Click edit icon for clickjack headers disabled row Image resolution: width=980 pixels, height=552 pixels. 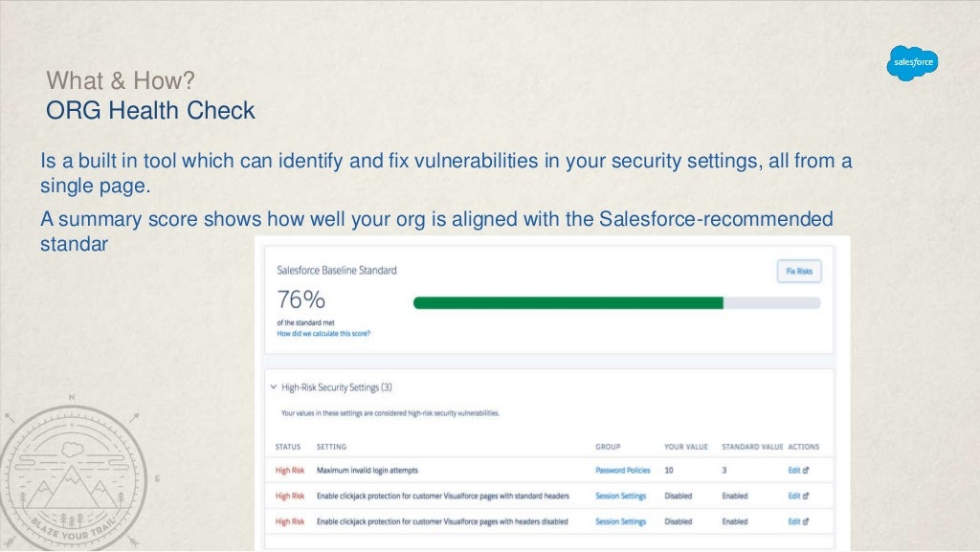pos(806,521)
